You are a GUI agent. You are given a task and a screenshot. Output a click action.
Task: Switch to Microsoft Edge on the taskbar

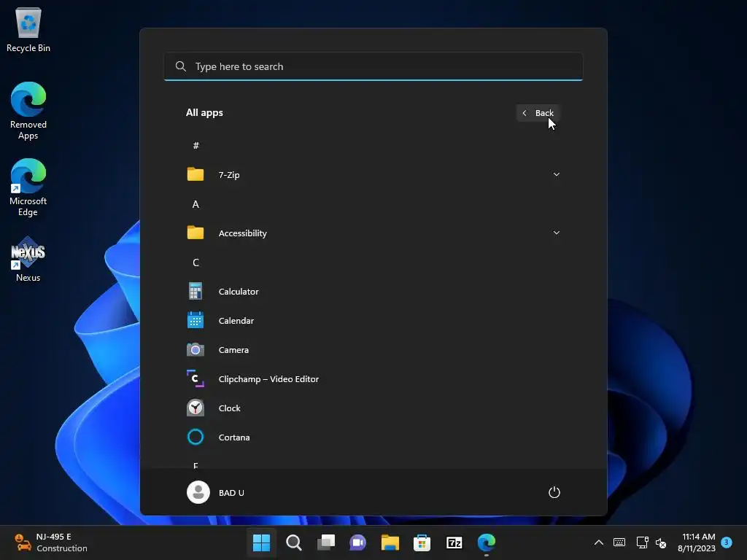coord(487,542)
